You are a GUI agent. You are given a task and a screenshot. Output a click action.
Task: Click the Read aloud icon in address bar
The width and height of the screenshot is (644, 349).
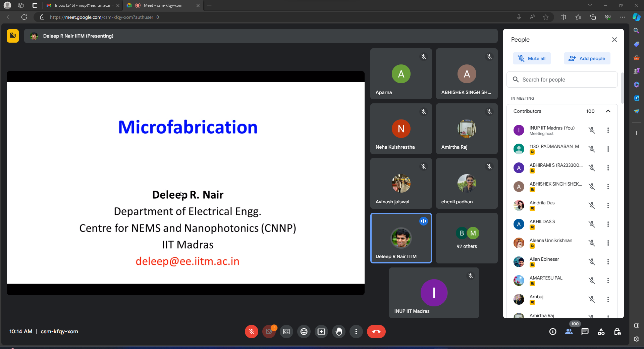[532, 17]
